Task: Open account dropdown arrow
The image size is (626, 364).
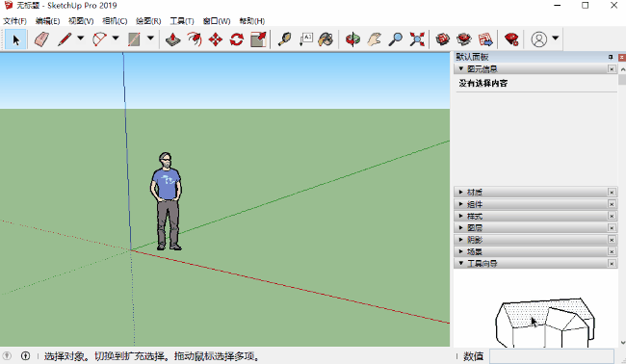Action: (555, 39)
